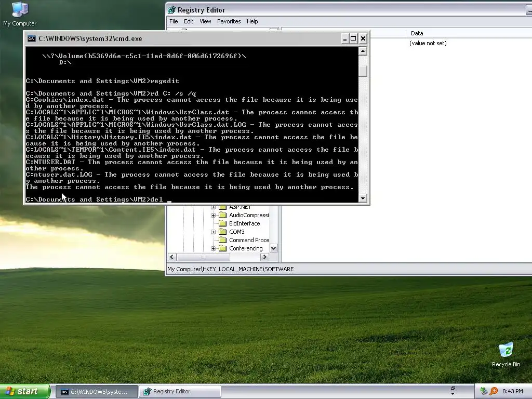The width and height of the screenshot is (532, 399).
Task: Open the View menu in Registry Editor
Action: pos(205,21)
